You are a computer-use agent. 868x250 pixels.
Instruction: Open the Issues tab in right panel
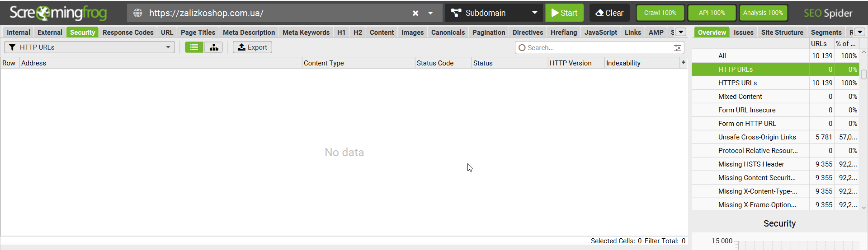tap(743, 32)
